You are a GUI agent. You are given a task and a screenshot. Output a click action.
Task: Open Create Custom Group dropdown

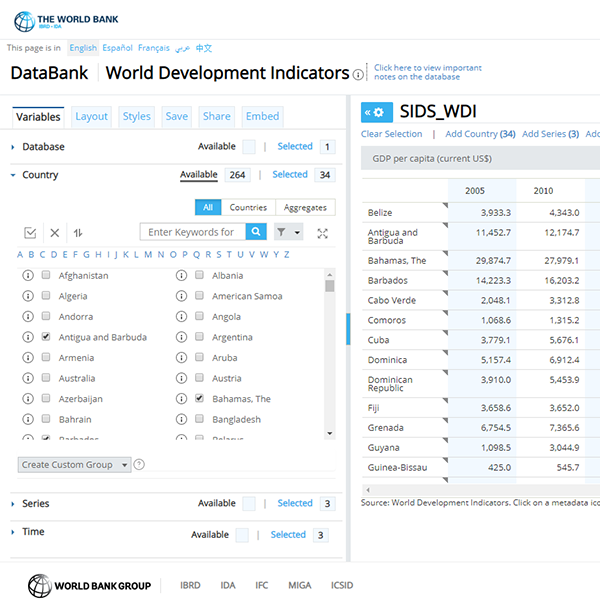click(74, 465)
